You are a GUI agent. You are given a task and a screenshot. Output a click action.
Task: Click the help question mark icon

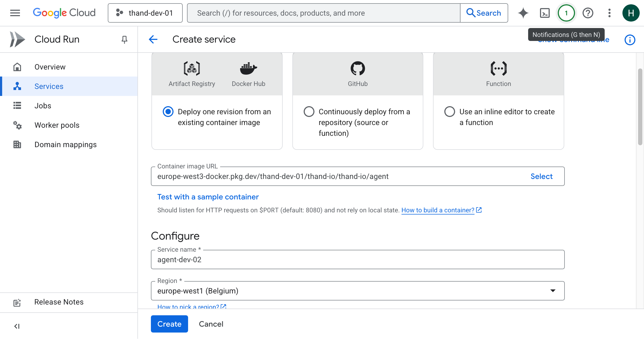588,13
